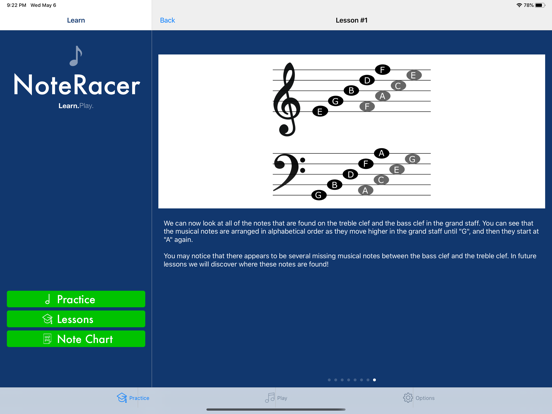Click the black G note on treble staff

tap(335, 101)
